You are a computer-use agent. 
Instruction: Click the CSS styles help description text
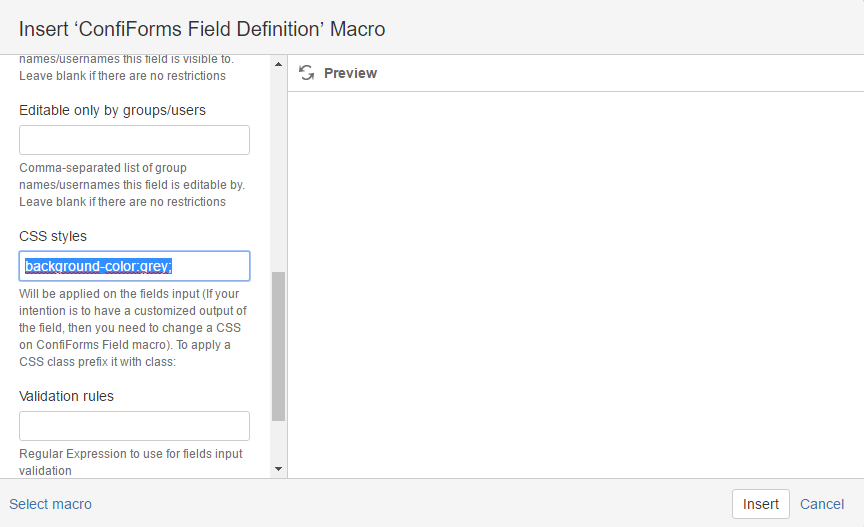pos(133,327)
